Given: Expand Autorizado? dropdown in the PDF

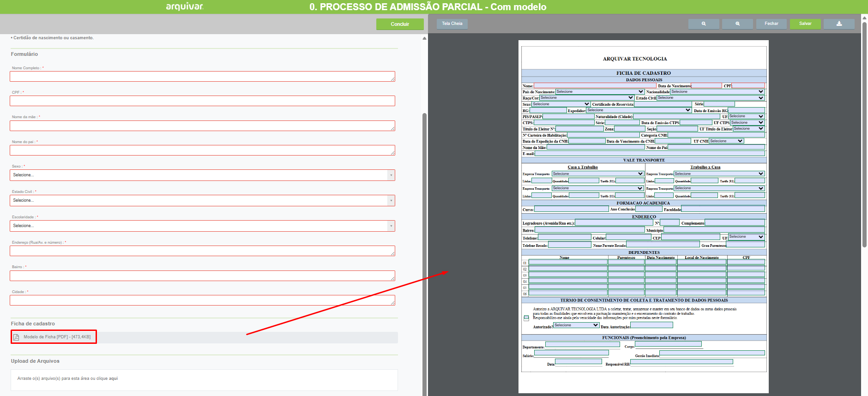Looking at the screenshot, I should pos(576,325).
